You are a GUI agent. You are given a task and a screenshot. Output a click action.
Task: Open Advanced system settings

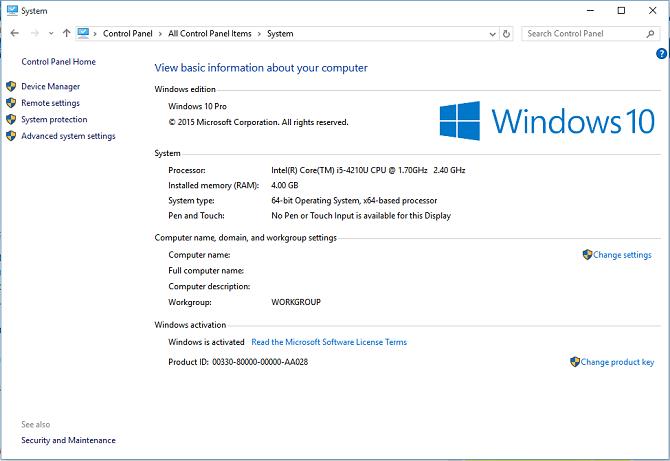click(68, 136)
